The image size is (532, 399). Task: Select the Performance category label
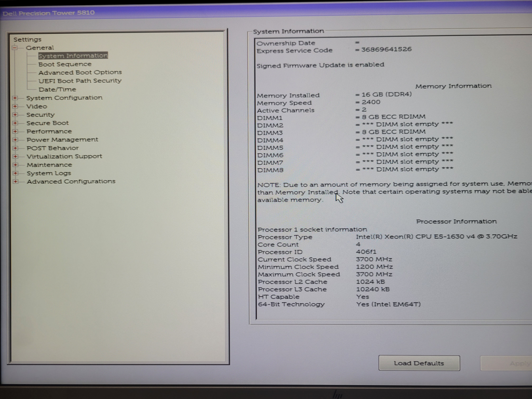point(49,131)
